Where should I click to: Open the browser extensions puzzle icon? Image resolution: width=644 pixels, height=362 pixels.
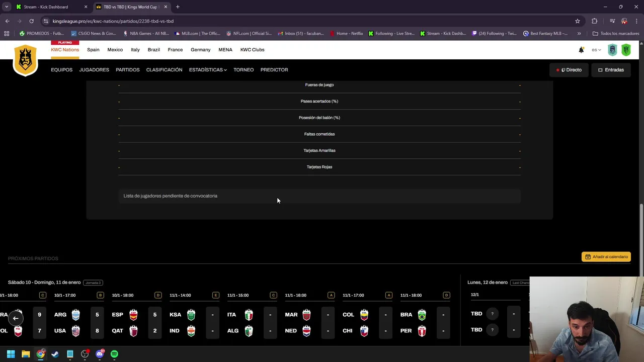pos(595,21)
